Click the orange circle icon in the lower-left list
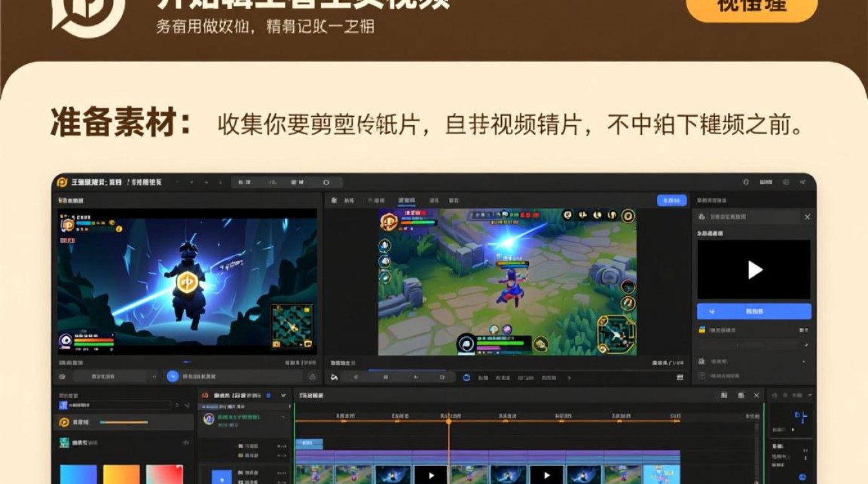Image resolution: width=868 pixels, height=484 pixels. [64, 422]
